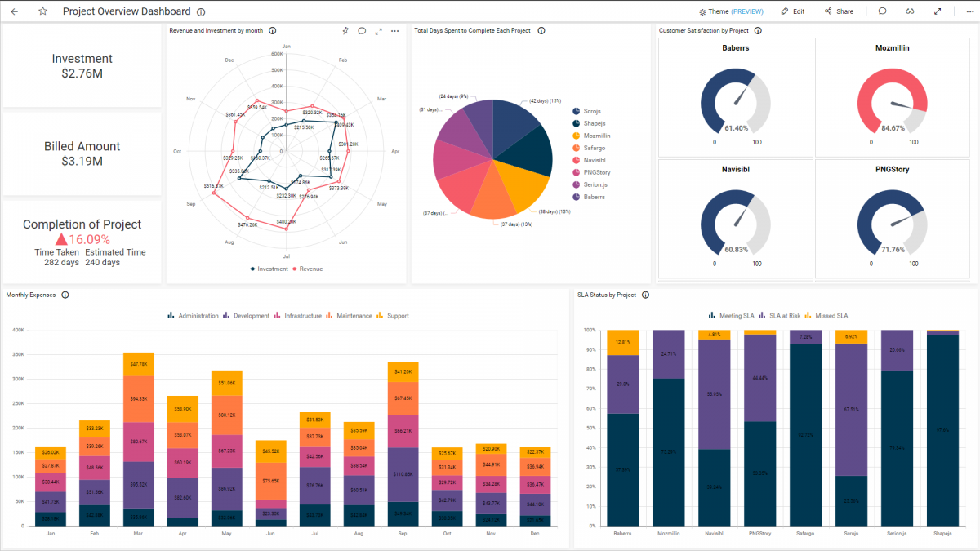Click the glasses view icon in toolbar
This screenshot has height=551, width=980.
click(x=910, y=11)
